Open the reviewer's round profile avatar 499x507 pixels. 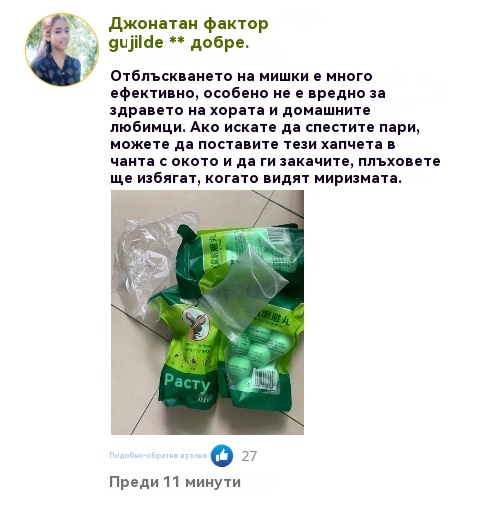(x=62, y=50)
